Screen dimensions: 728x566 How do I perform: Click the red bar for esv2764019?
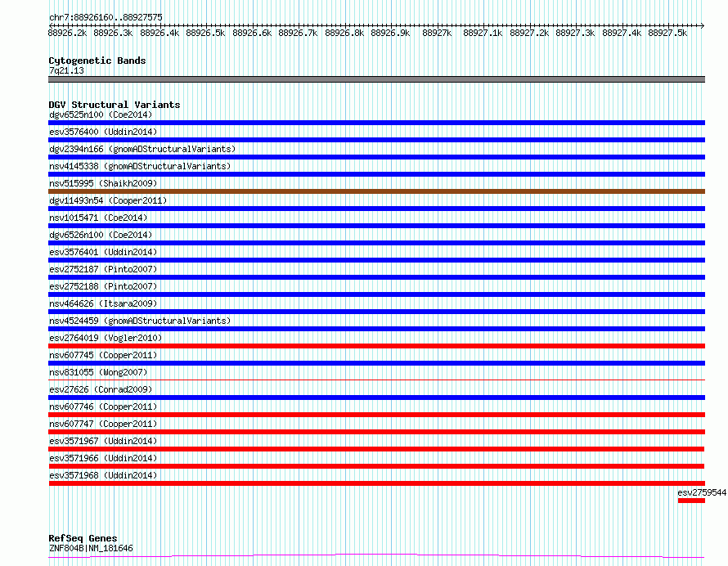[x=376, y=346]
